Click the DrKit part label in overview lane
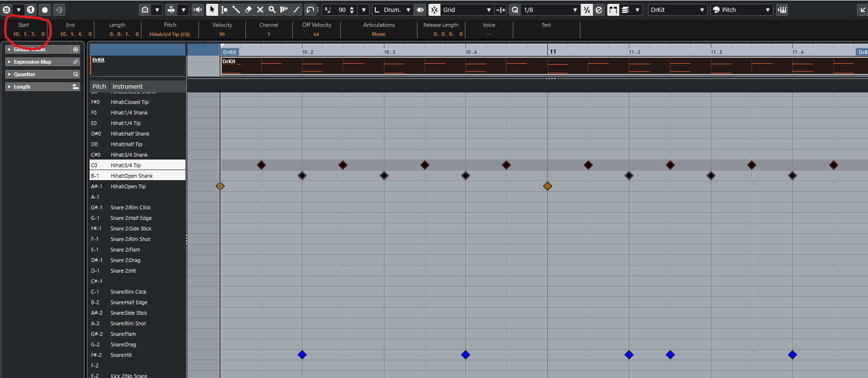The image size is (868, 378). pyautogui.click(x=229, y=61)
